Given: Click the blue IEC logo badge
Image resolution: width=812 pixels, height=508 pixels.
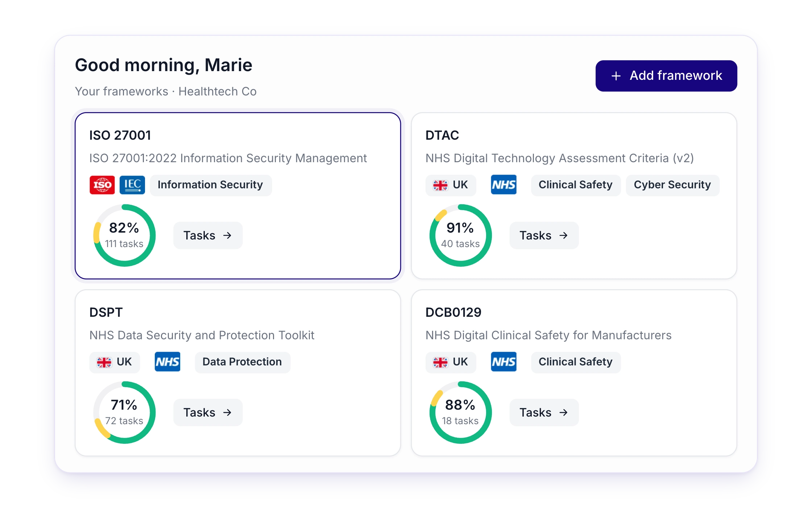Looking at the screenshot, I should click(x=132, y=185).
